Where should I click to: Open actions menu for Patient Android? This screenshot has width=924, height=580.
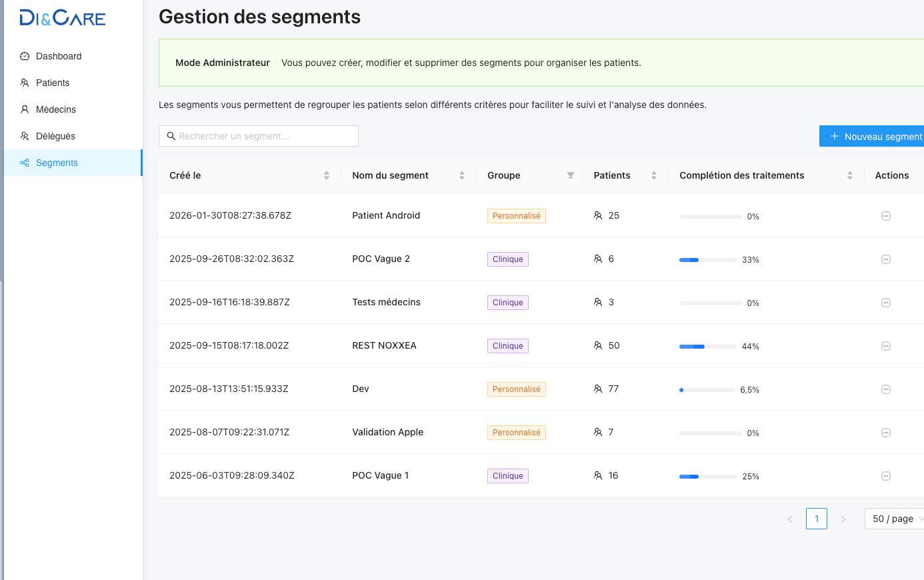point(886,216)
